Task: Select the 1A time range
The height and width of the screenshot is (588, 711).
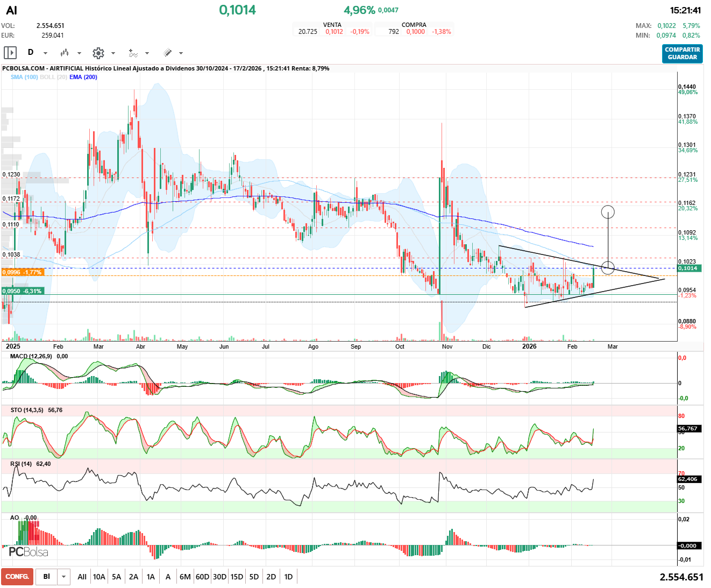Action: point(151,577)
